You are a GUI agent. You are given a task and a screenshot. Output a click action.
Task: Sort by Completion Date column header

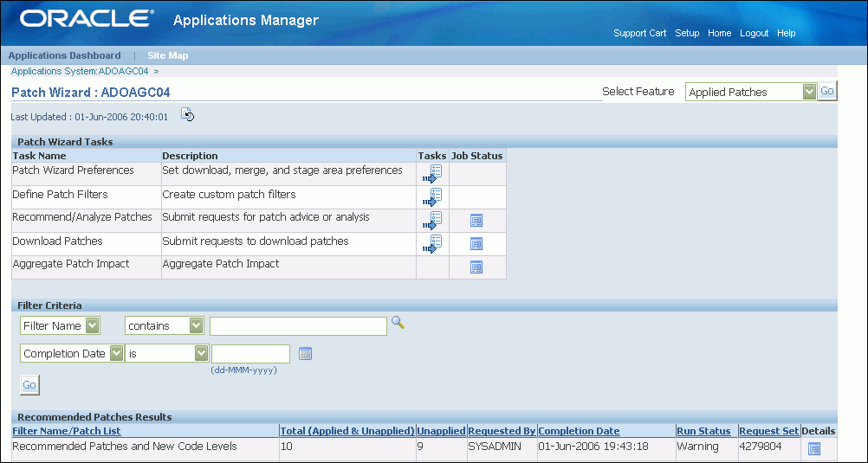579,431
